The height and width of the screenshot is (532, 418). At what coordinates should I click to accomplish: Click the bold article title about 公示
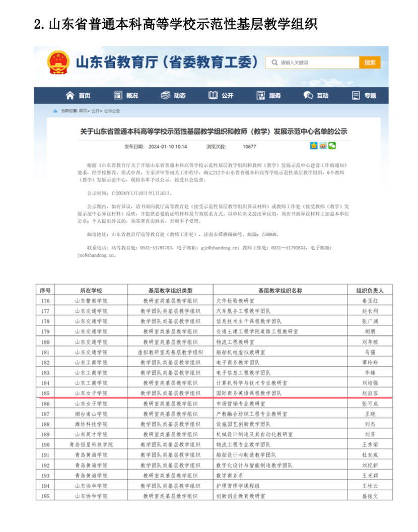[x=214, y=132]
